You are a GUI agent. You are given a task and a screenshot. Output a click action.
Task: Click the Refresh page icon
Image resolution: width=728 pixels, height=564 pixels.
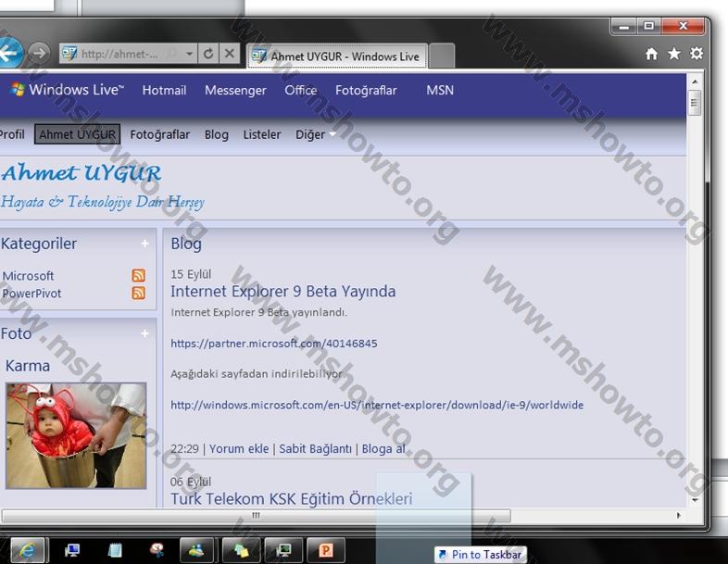point(208,54)
